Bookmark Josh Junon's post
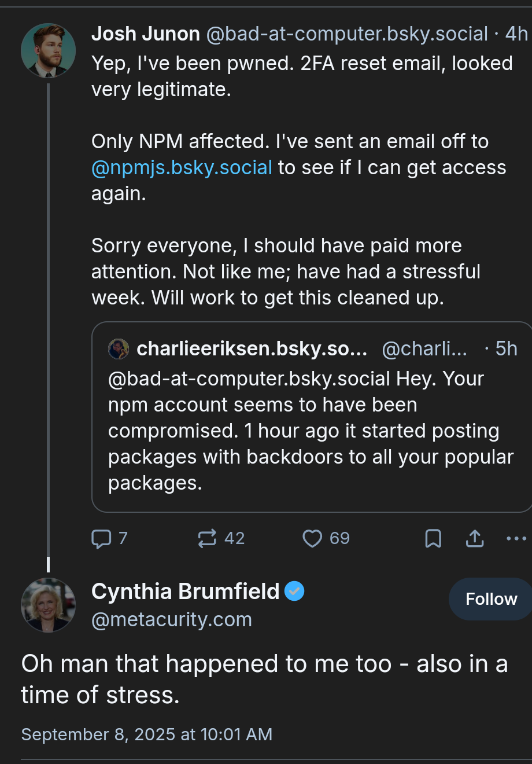Viewport: 532px width, 764px height. pyautogui.click(x=433, y=539)
